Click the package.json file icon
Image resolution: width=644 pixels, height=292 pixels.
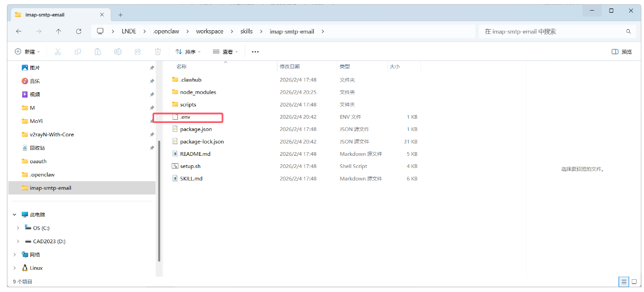[175, 129]
